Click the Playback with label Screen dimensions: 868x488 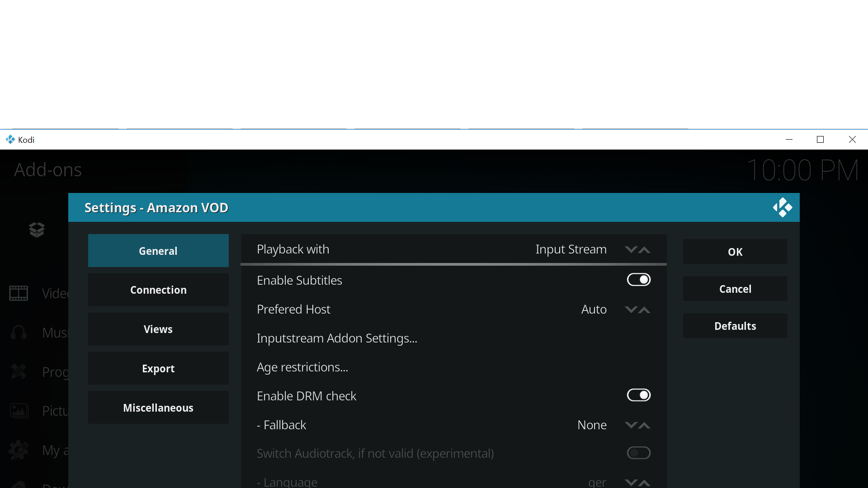pos(293,249)
